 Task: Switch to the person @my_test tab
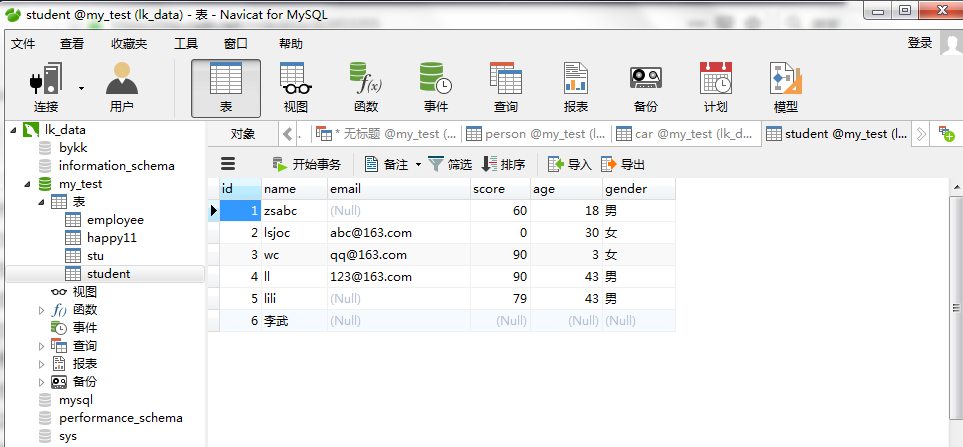point(536,134)
